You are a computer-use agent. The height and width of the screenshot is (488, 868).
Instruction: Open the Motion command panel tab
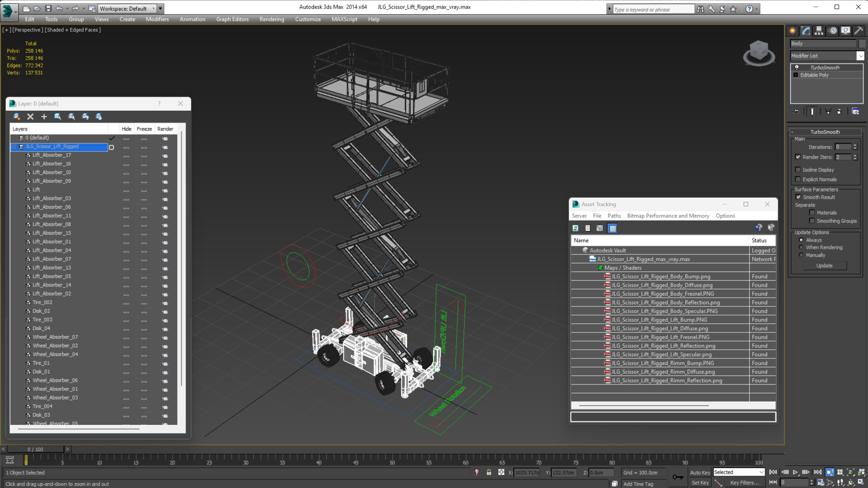pos(833,31)
